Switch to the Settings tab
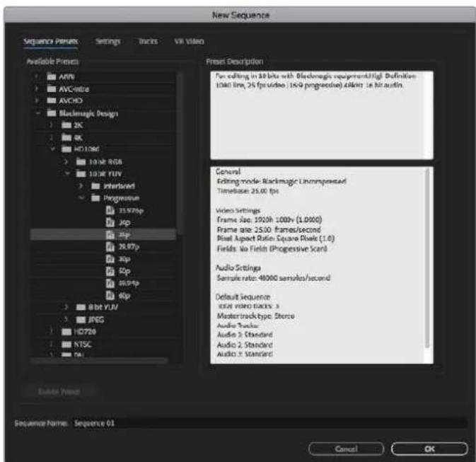This screenshot has height=462, width=476. [x=108, y=41]
